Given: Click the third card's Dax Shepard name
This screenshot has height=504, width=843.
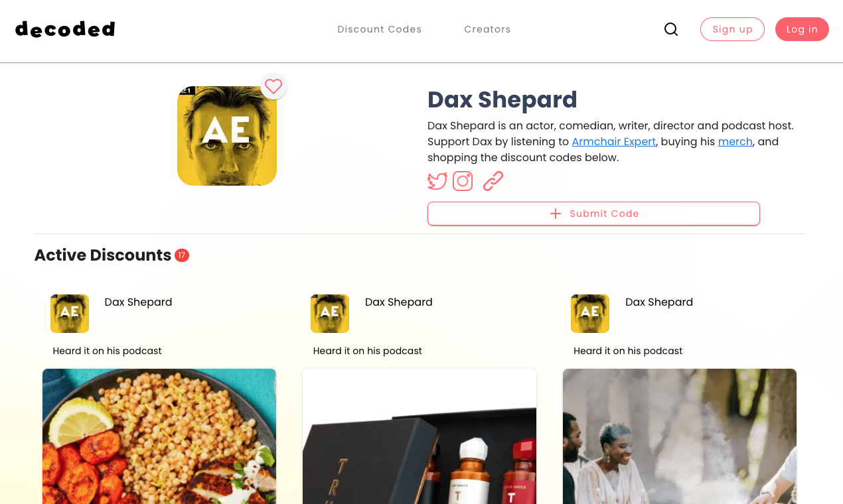Looking at the screenshot, I should pos(659,302).
